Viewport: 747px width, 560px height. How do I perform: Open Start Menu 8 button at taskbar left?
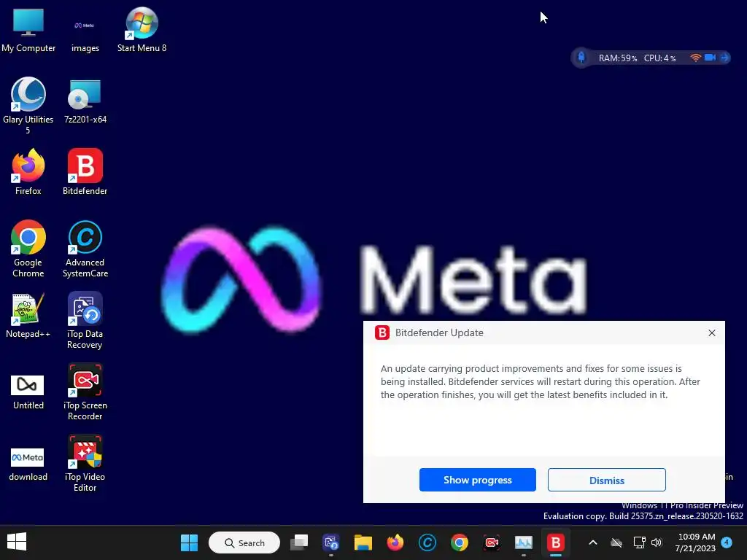pyautogui.click(x=17, y=542)
